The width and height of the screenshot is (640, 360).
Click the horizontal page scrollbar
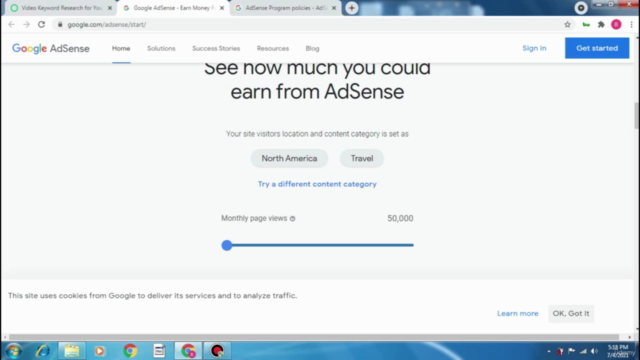pyautogui.click(x=314, y=337)
